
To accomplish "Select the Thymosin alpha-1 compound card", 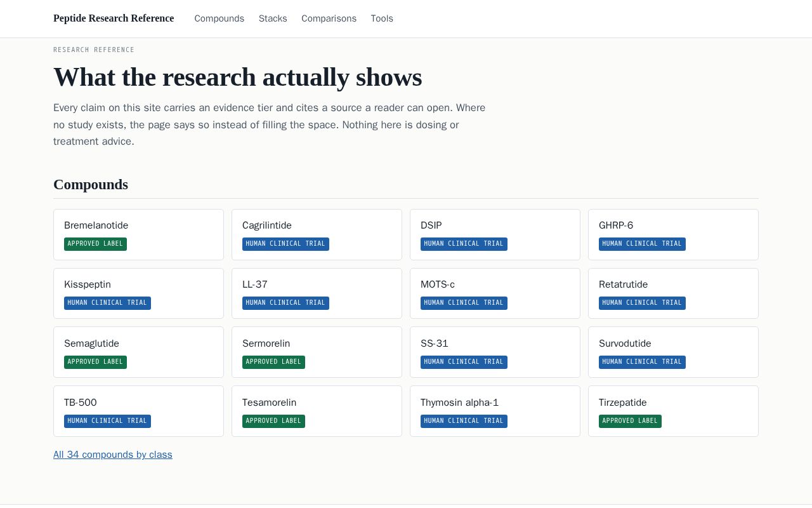I will click(x=495, y=411).
